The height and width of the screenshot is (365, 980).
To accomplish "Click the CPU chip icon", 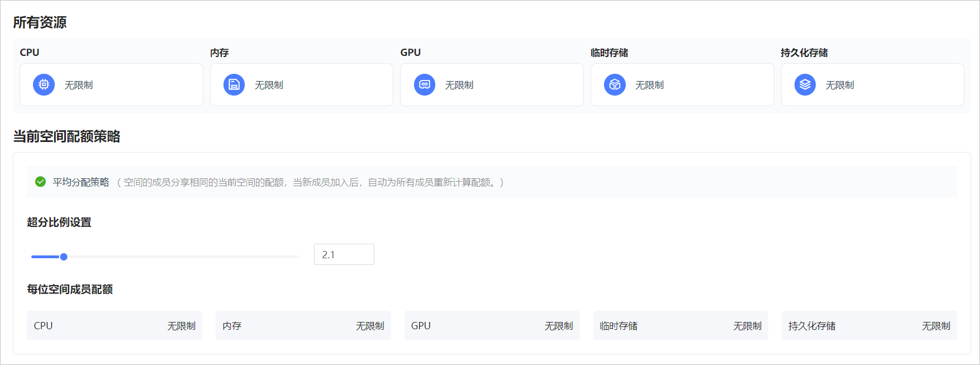I will (x=44, y=85).
